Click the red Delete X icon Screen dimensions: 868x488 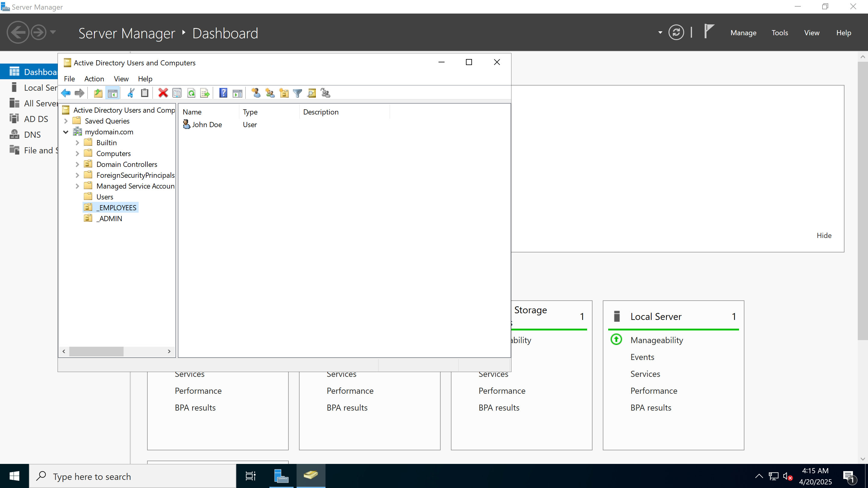coord(163,93)
